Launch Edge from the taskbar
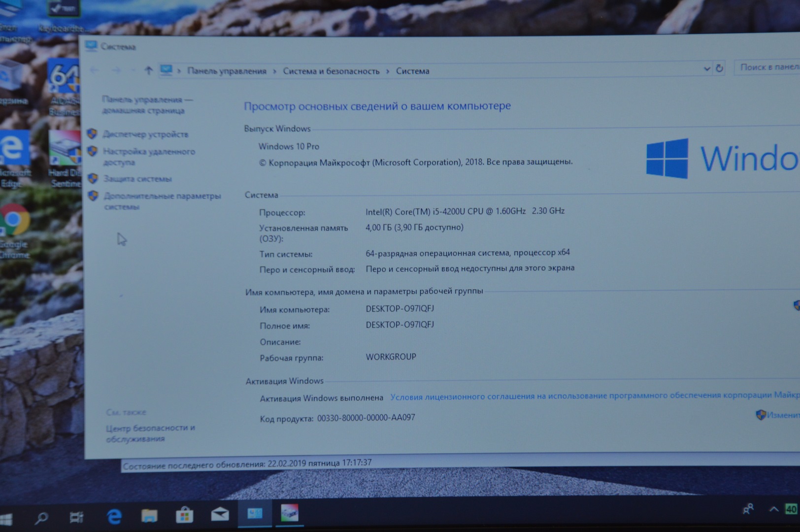 click(114, 516)
